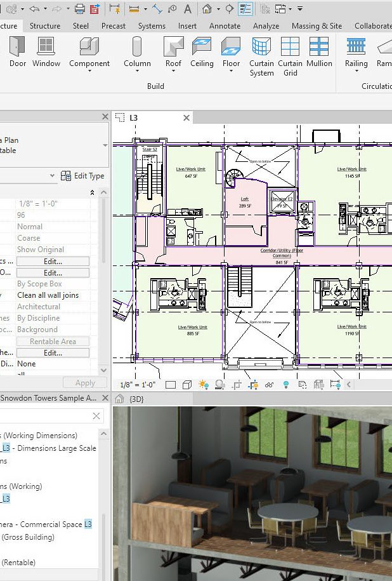Switch to the Annotate ribbon tab
Viewport: 392px width, 581px height.
[x=225, y=26]
